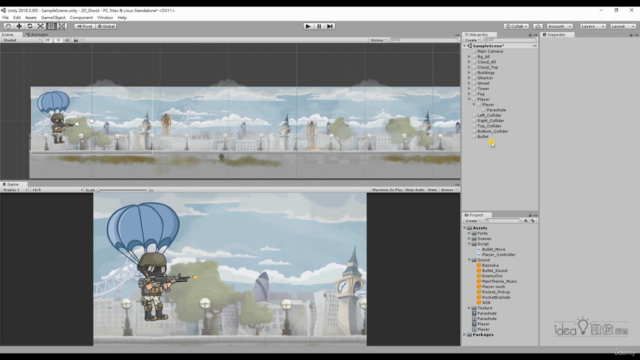Image resolution: width=640 pixels, height=360 pixels.
Task: Expand the Packages folder in Project
Action: point(465,335)
